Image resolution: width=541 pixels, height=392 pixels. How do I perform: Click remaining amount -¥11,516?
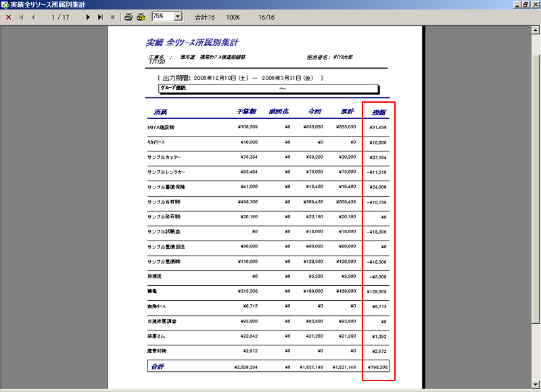377,172
